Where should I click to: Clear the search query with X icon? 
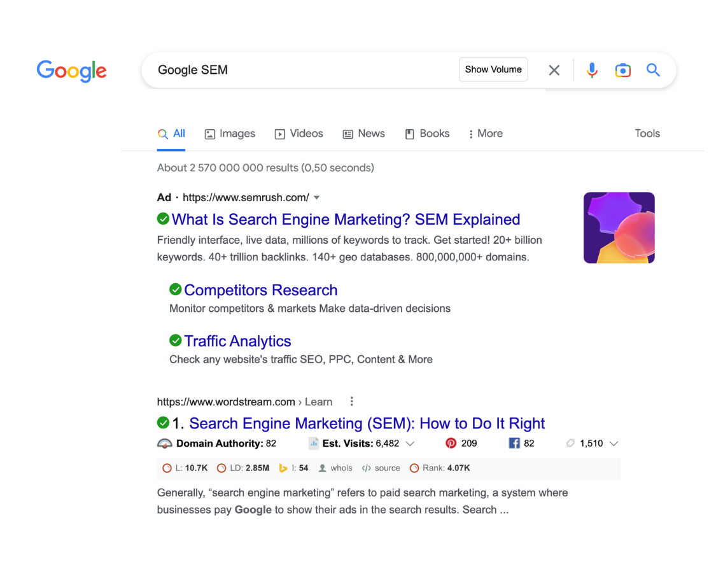coord(554,70)
